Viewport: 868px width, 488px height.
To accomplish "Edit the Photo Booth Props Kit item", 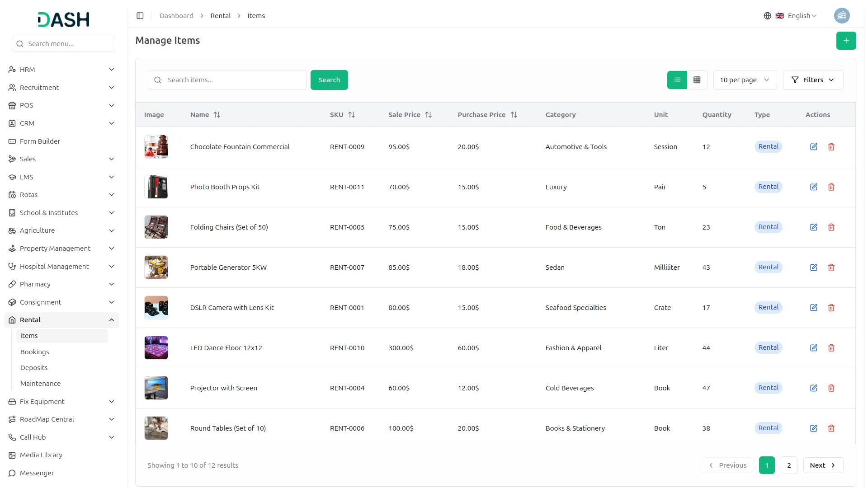I will 814,187.
